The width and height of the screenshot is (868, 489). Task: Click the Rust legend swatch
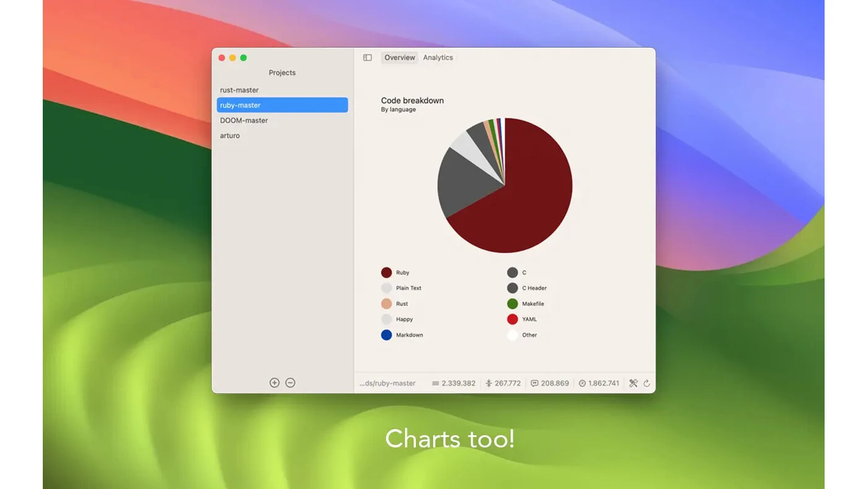click(x=386, y=304)
